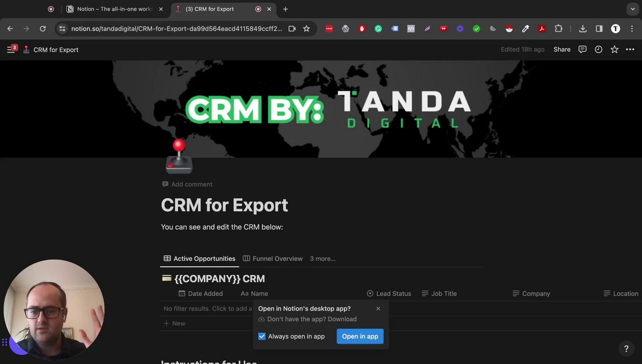Open the code brackets extension icon
The height and width of the screenshot is (364, 642).
pyautogui.click(x=411, y=29)
